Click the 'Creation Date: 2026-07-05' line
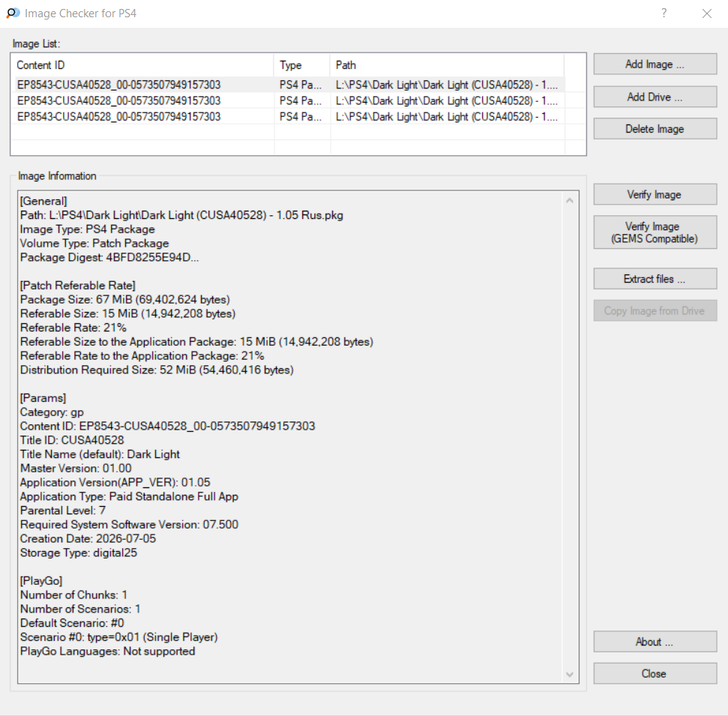 coord(88,538)
